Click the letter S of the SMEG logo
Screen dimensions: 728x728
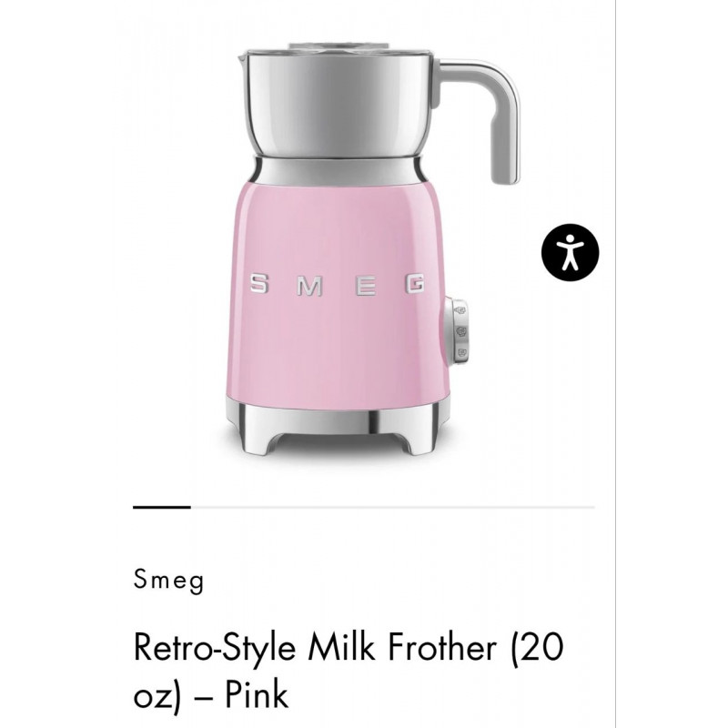coord(258,287)
